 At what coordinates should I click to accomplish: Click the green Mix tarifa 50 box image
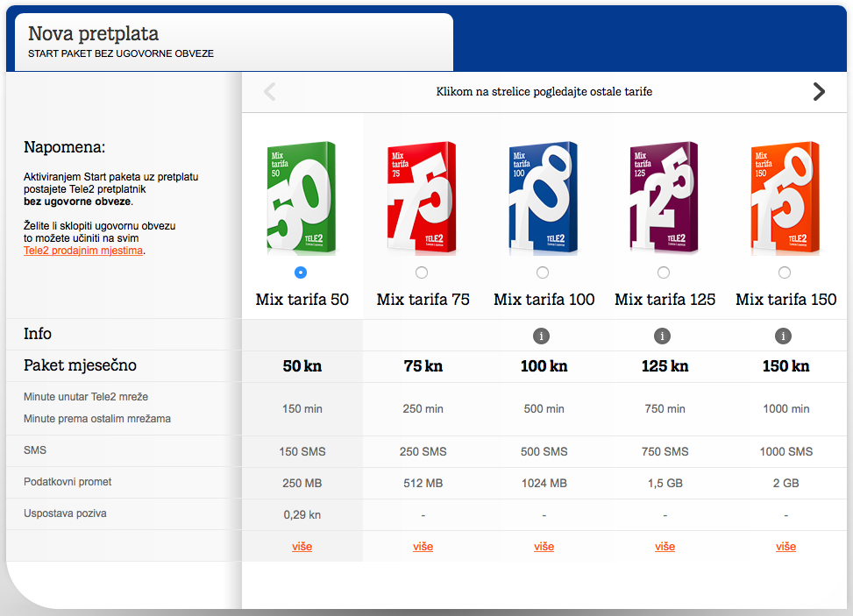[302, 198]
